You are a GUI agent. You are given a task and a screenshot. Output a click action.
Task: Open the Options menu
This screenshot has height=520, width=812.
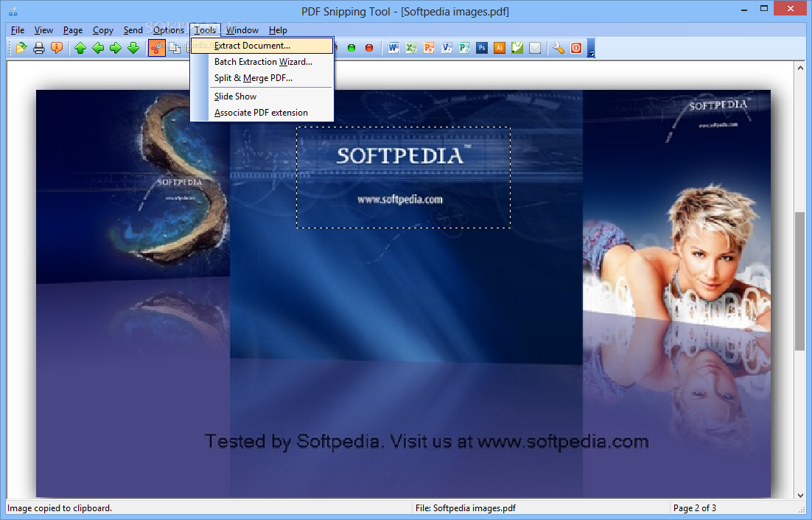tap(168, 30)
